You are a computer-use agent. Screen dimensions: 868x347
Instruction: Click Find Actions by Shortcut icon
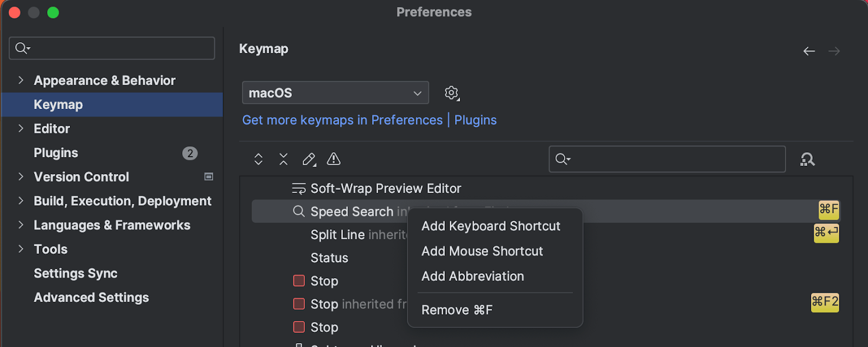[x=807, y=159]
